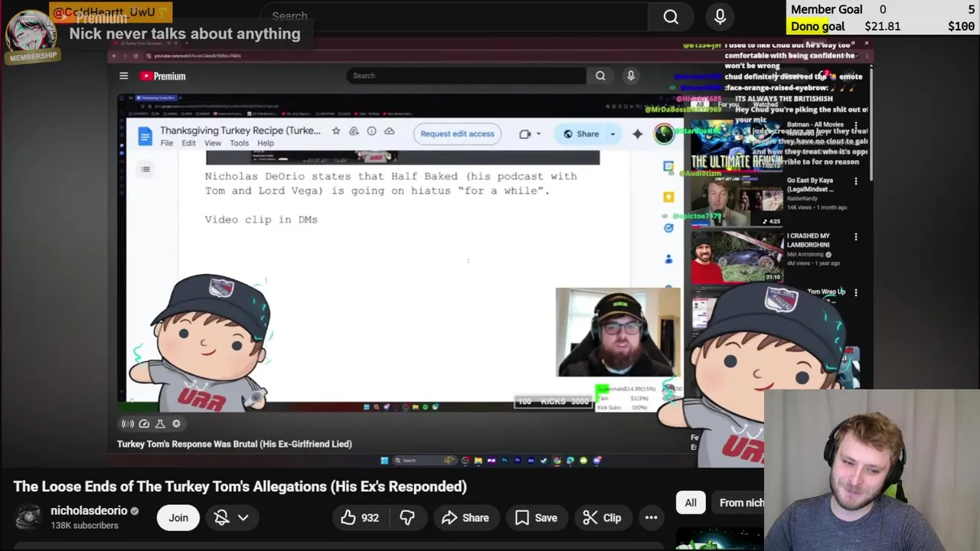Click the inner YouTube Premium logo

[x=162, y=76]
